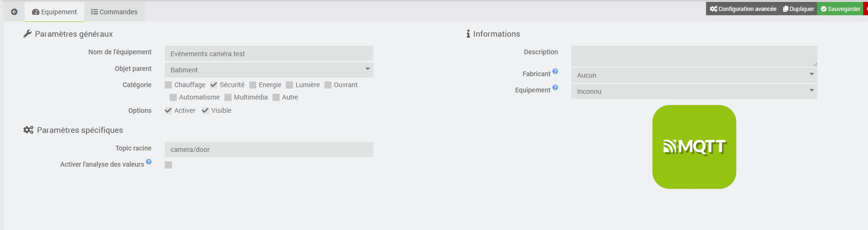Enable Activer l'analyse des valeurs checkbox
Image resolution: width=868 pixels, height=230 pixels.
click(168, 165)
